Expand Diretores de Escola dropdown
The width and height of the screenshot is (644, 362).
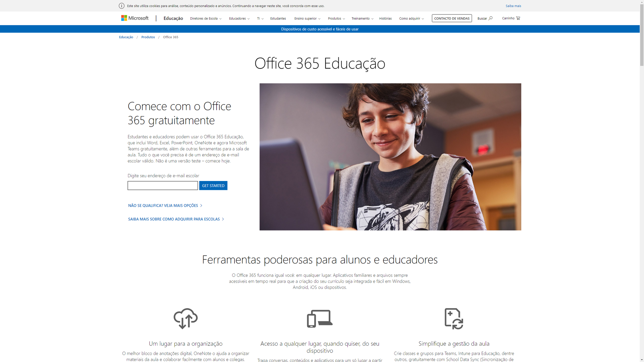[206, 19]
